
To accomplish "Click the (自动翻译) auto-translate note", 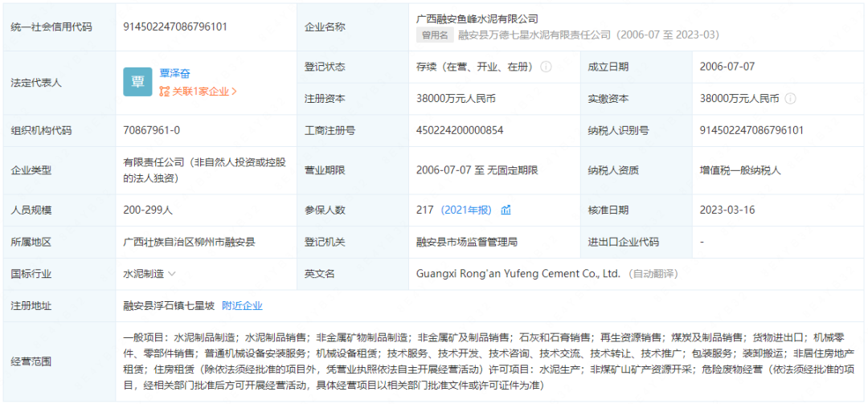I will (653, 273).
